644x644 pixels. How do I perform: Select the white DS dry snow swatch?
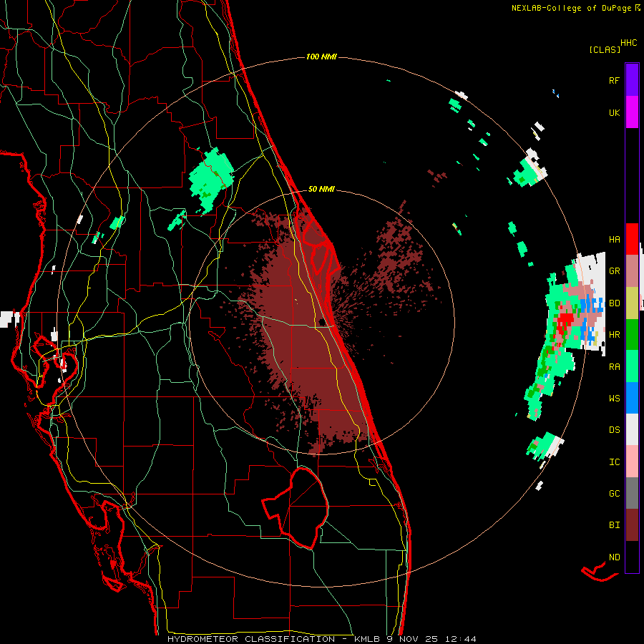click(x=632, y=429)
